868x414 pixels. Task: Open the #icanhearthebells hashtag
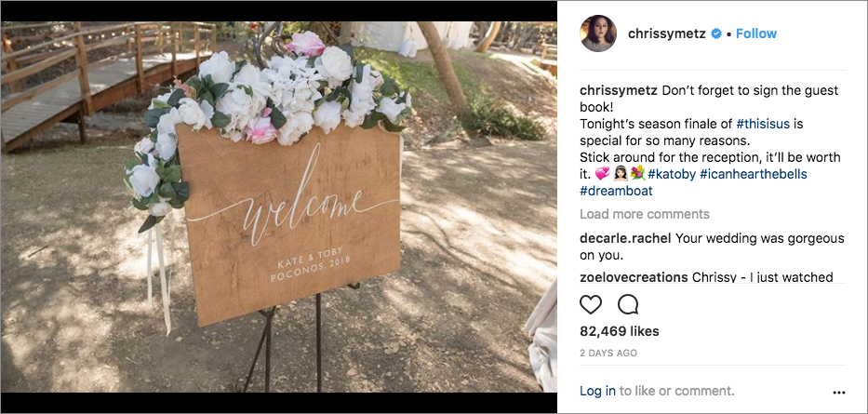tap(754, 174)
